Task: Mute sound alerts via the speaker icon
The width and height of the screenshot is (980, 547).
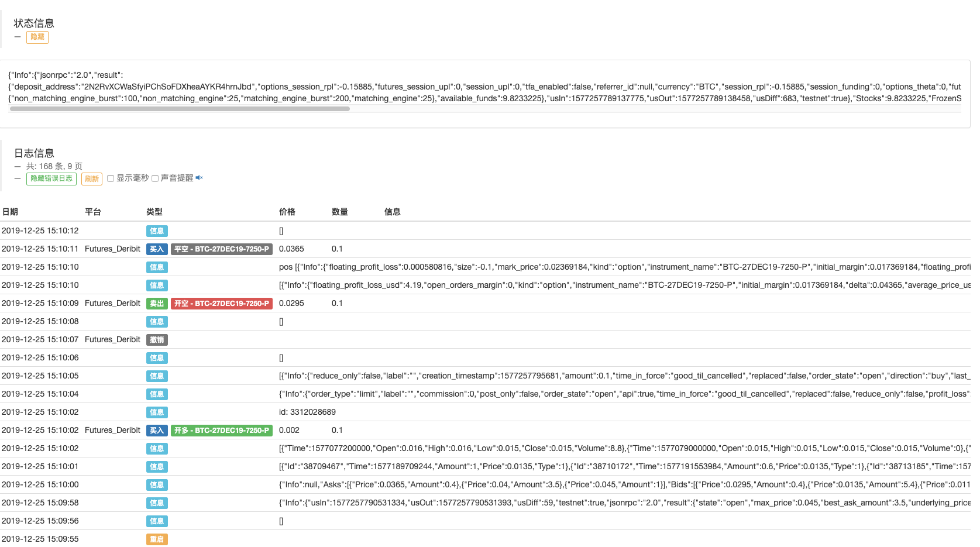Action: (x=199, y=178)
